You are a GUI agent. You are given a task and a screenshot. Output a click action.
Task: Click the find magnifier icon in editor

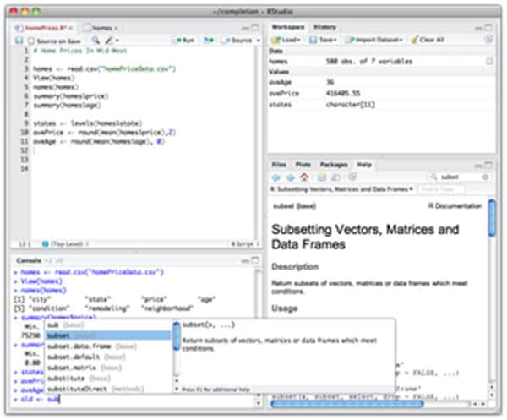97,40
